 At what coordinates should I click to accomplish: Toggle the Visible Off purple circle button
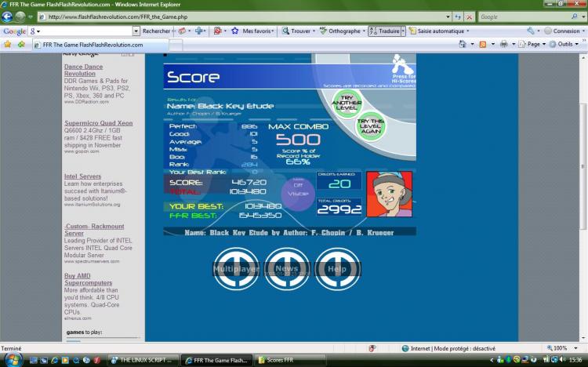(298, 194)
